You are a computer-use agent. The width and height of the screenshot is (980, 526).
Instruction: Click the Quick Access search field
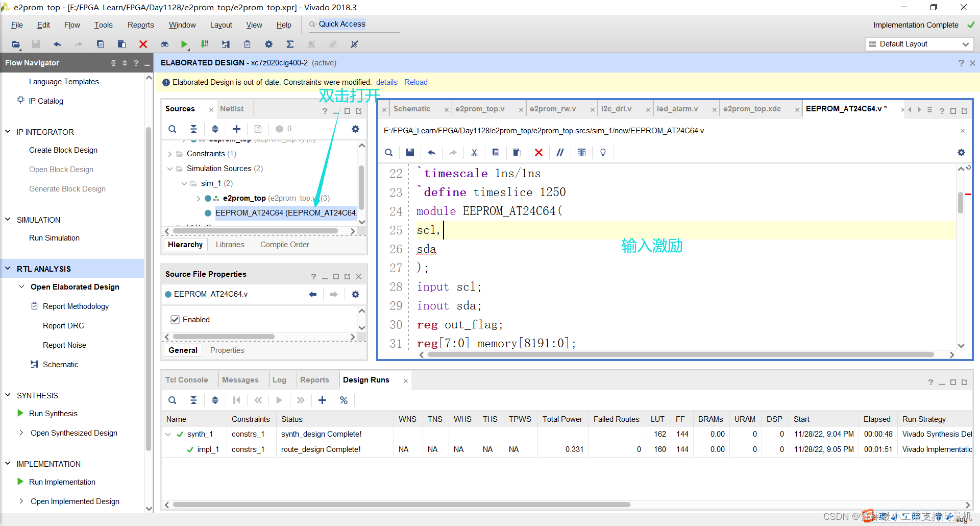tap(353, 25)
